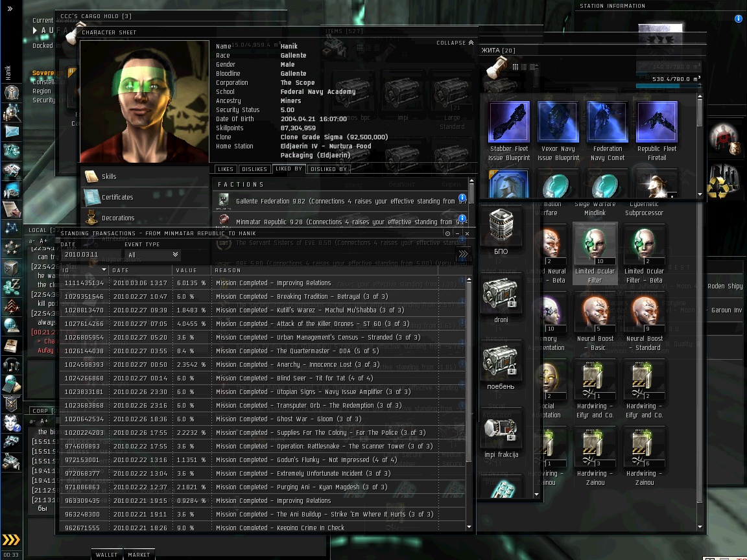Viewport: 747px width, 560px height.
Task: Open the Journal book icon in Neocom
Action: [12, 345]
